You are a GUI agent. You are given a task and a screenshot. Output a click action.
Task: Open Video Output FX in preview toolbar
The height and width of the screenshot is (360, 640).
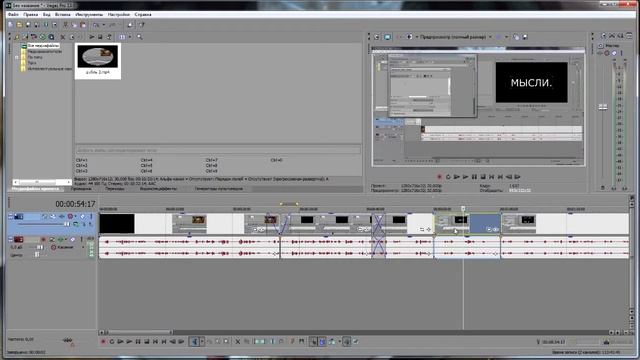pos(398,37)
